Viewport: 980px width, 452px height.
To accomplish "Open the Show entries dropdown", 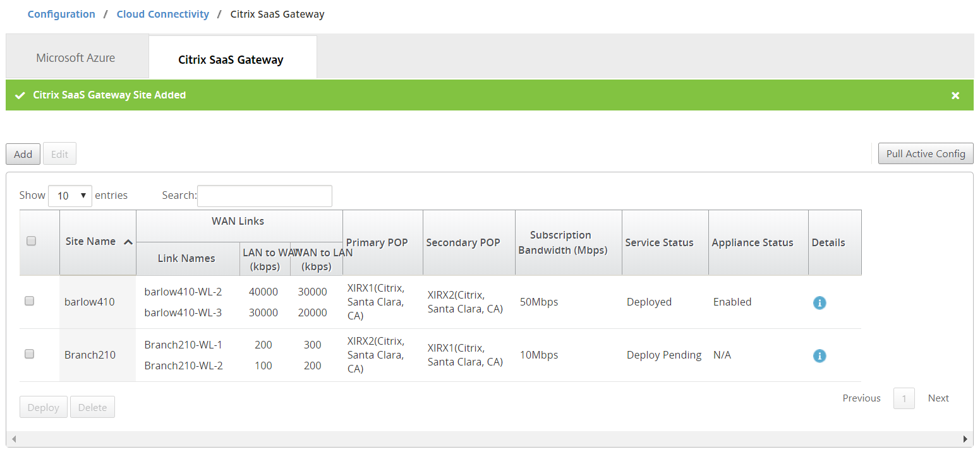I will point(70,196).
